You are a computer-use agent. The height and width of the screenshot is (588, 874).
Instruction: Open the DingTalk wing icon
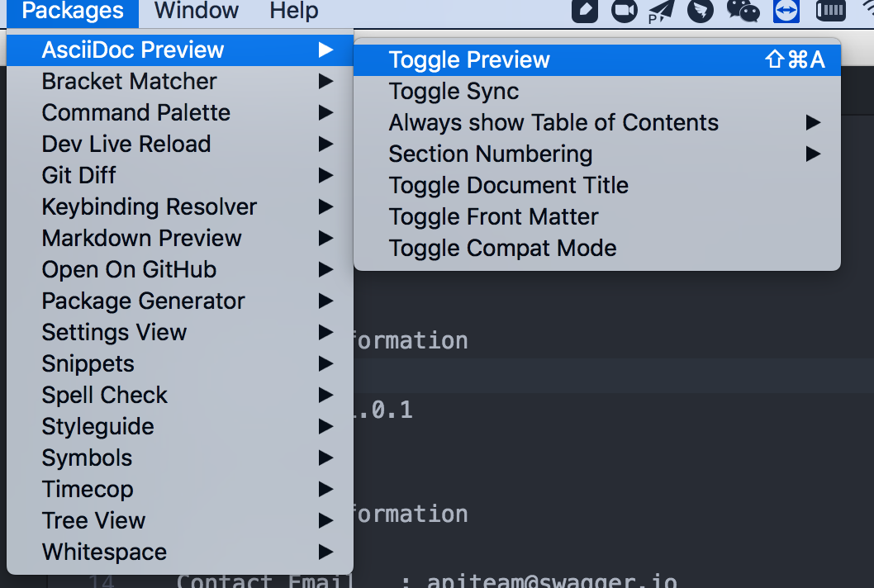(x=700, y=10)
